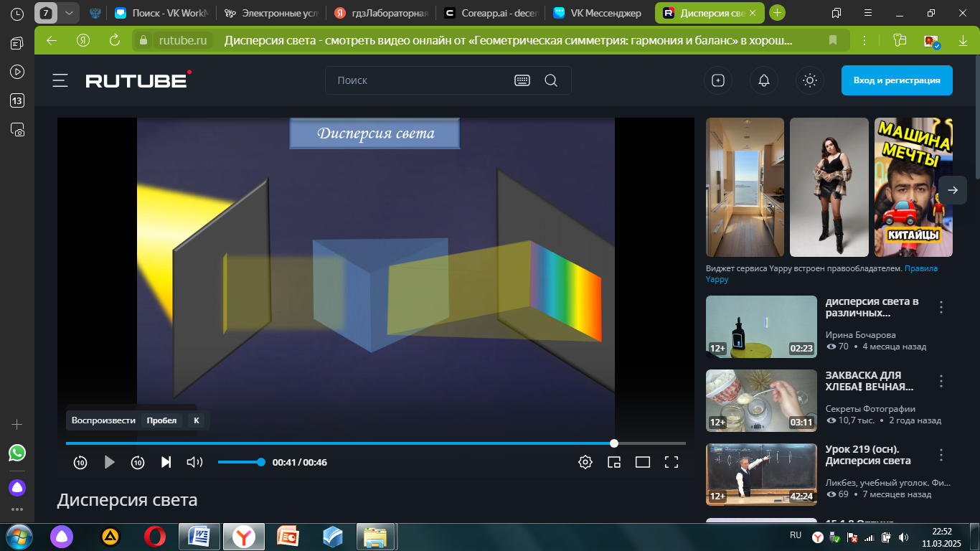The width and height of the screenshot is (980, 551).
Task: Open Word from the taskbar
Action: coord(199,537)
